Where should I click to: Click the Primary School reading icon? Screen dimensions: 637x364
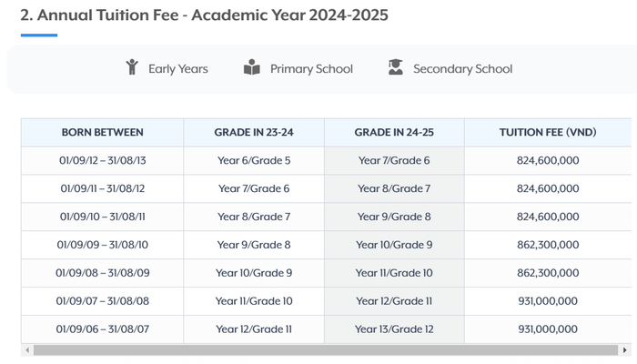point(252,67)
